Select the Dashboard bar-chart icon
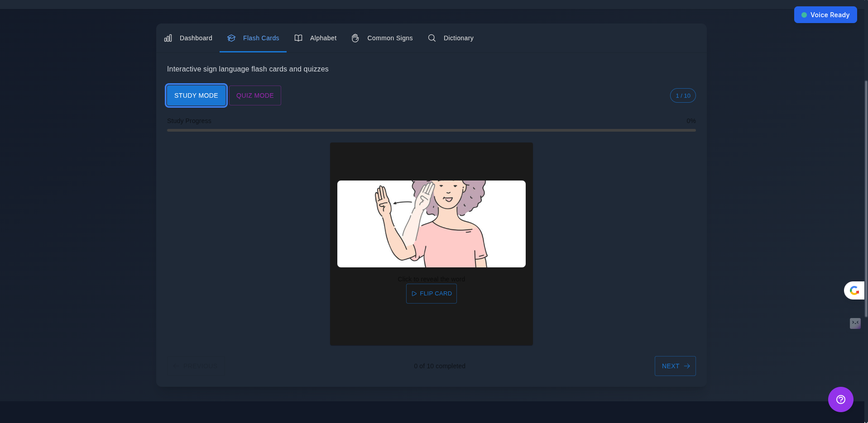Image resolution: width=868 pixels, height=423 pixels. 168,38
